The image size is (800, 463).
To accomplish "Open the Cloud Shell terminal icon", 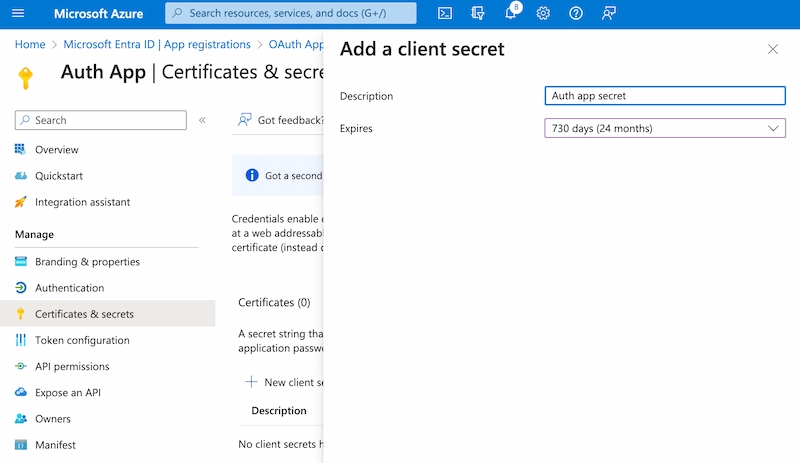I will click(x=445, y=13).
